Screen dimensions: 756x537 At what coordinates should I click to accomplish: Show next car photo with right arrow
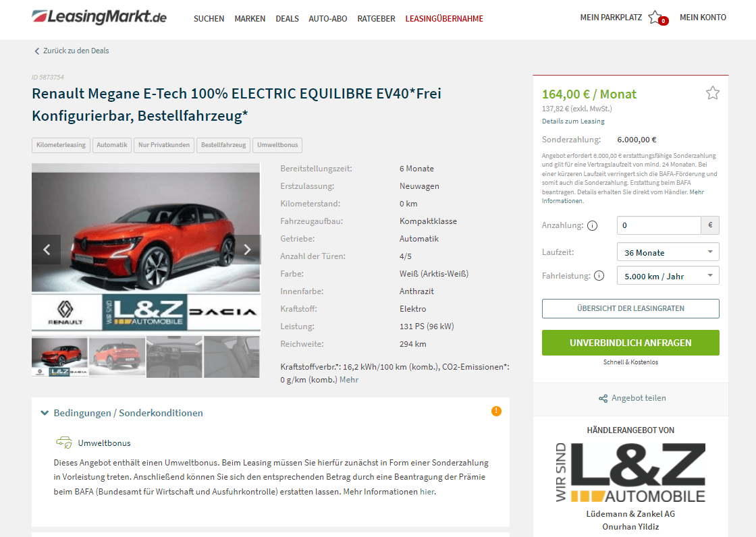tap(247, 249)
